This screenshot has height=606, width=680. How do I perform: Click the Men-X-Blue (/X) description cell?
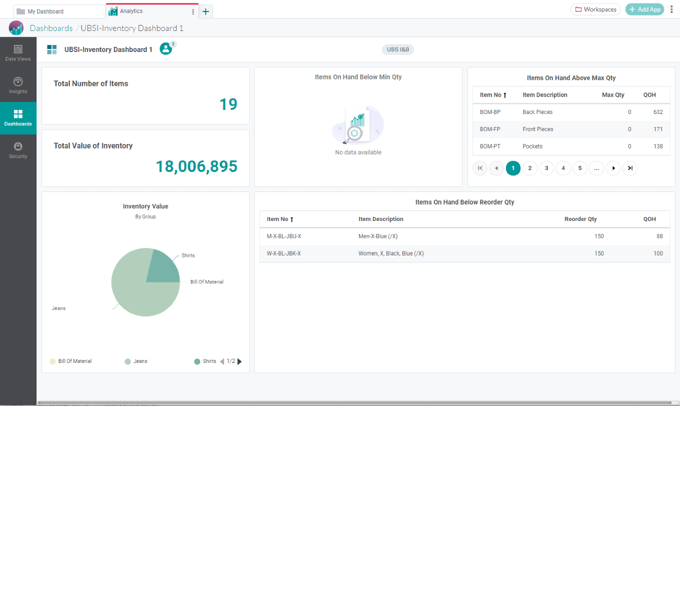[378, 236]
